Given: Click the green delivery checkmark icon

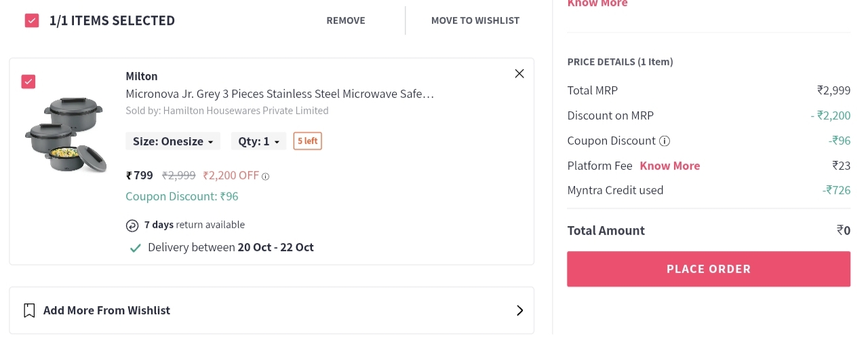Looking at the screenshot, I should (x=136, y=248).
